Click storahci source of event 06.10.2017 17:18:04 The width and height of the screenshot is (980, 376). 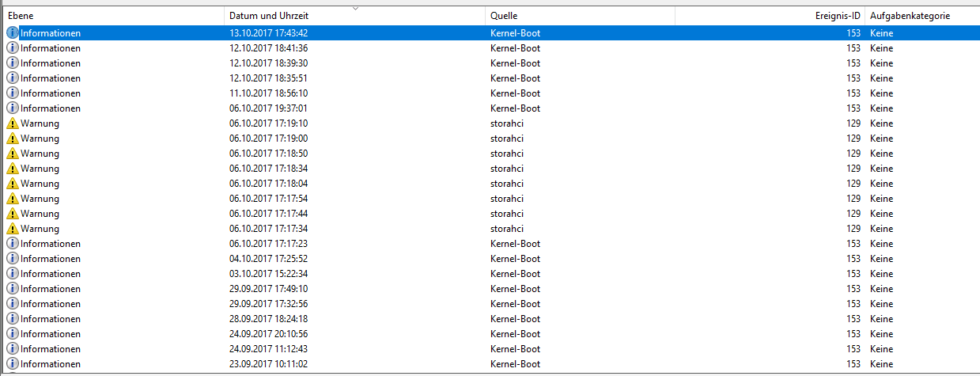pyautogui.click(x=507, y=184)
